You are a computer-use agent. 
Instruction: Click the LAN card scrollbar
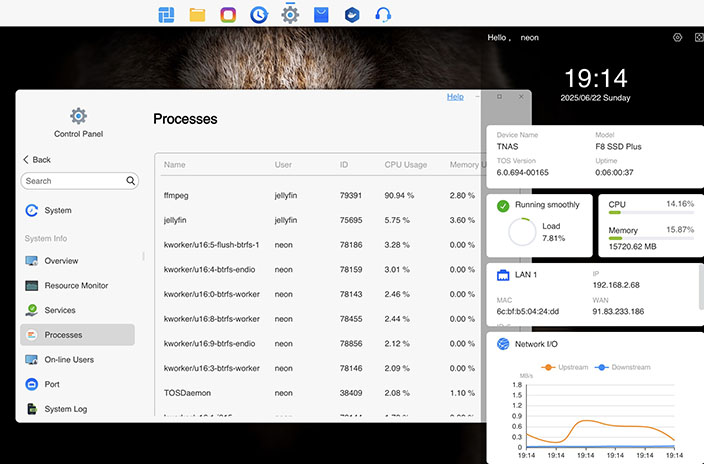(x=701, y=287)
